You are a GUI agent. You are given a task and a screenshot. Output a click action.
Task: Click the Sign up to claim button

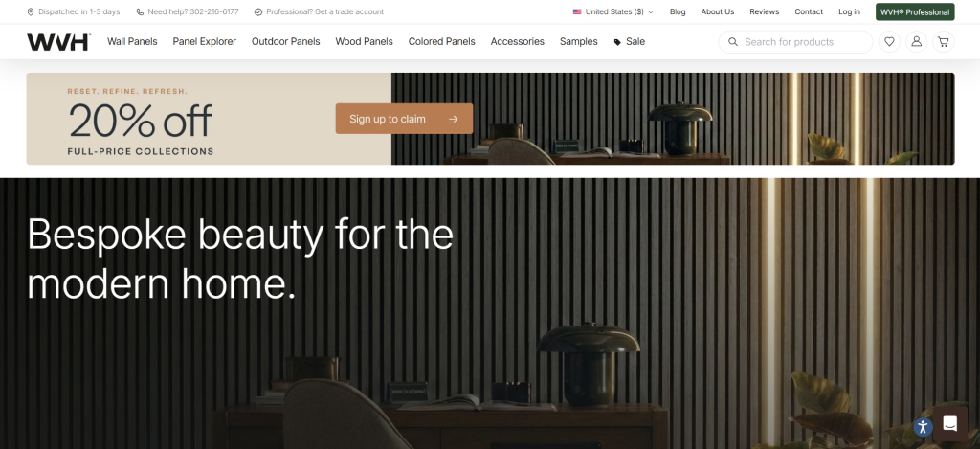pos(404,119)
